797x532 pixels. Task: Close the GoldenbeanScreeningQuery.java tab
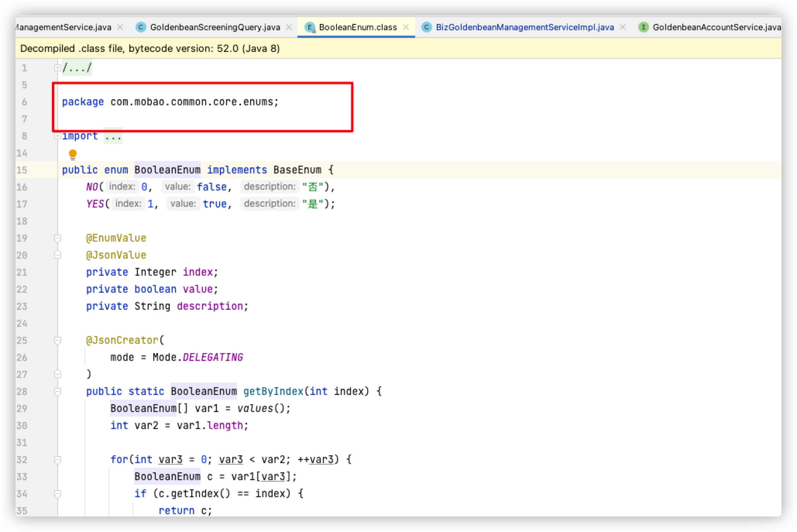289,27
